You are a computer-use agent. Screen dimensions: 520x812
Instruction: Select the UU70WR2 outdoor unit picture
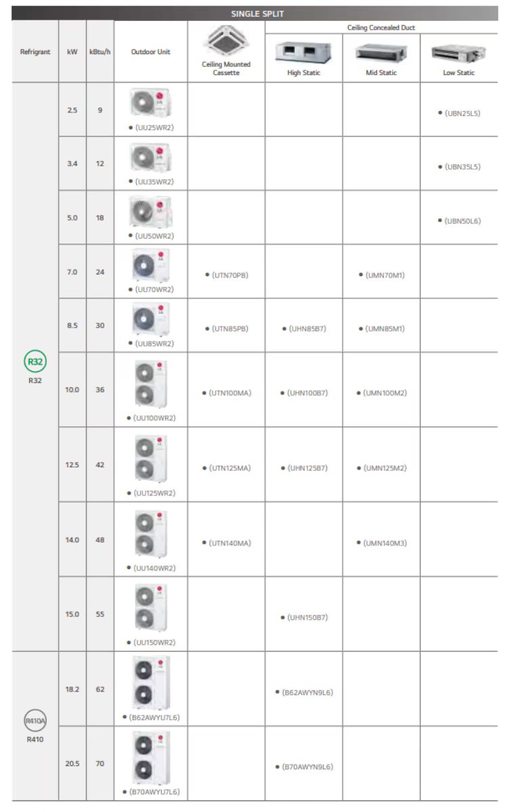point(150,265)
